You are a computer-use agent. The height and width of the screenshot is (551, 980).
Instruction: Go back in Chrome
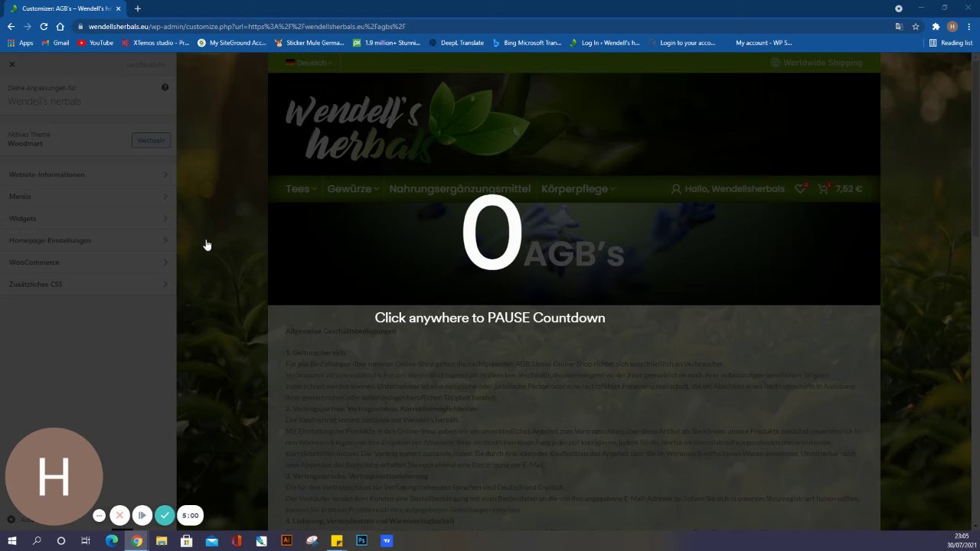tap(11, 26)
